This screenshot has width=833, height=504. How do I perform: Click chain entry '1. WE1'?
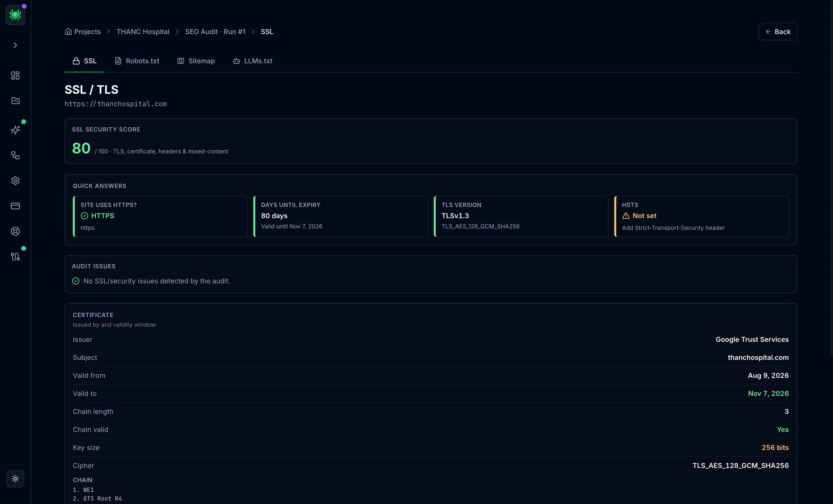pyautogui.click(x=83, y=490)
